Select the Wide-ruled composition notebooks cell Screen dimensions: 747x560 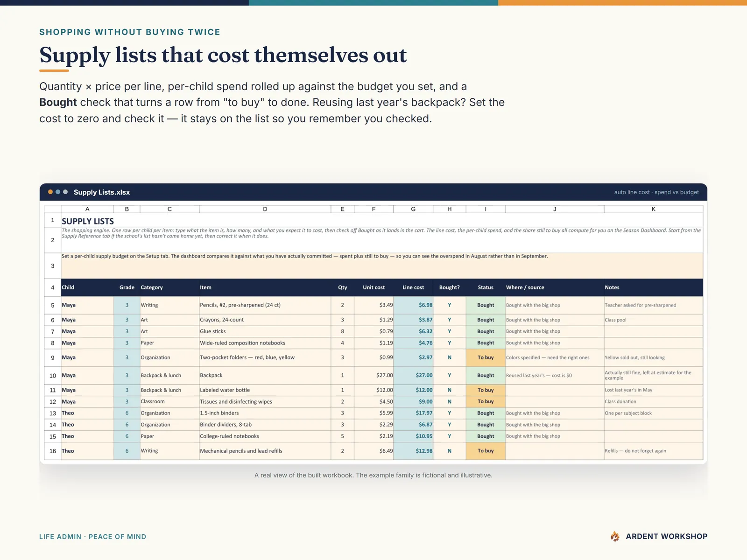click(265, 343)
